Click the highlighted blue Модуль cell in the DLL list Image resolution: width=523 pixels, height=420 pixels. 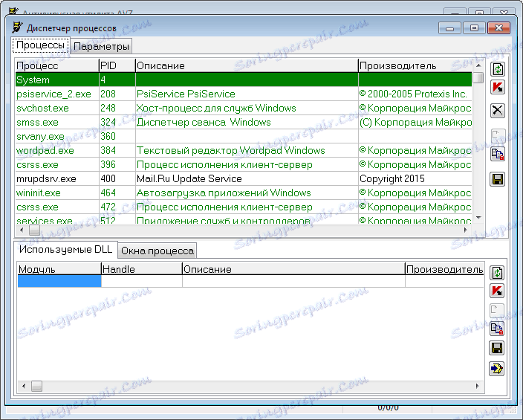click(59, 281)
